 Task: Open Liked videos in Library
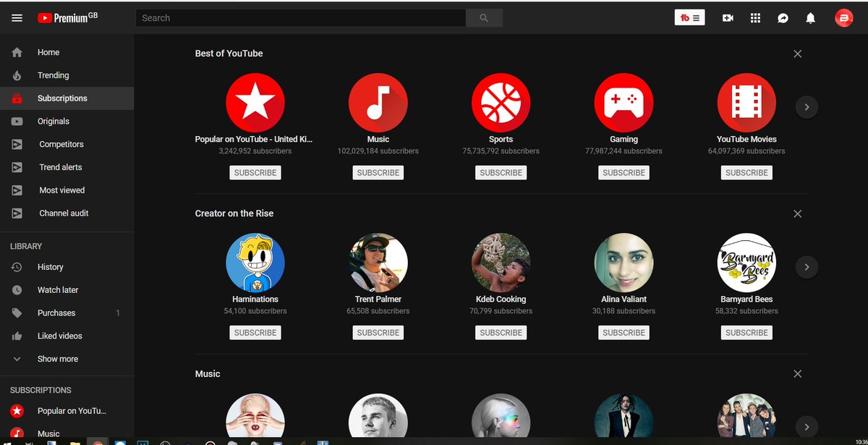point(67,336)
